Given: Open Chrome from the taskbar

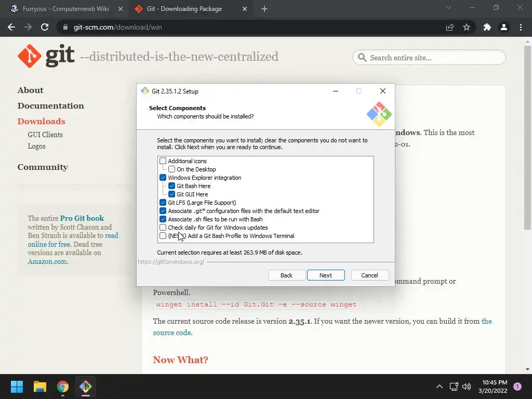Looking at the screenshot, I should [63, 387].
